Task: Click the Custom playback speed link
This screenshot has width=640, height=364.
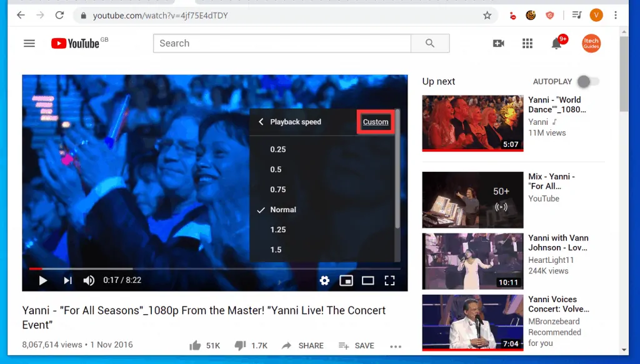Action: [x=376, y=122]
